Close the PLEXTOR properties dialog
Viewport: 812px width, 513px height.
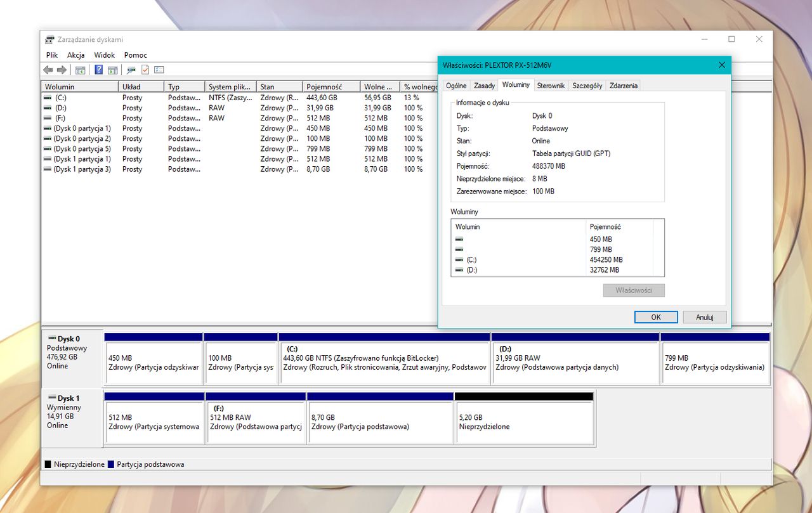tap(721, 65)
